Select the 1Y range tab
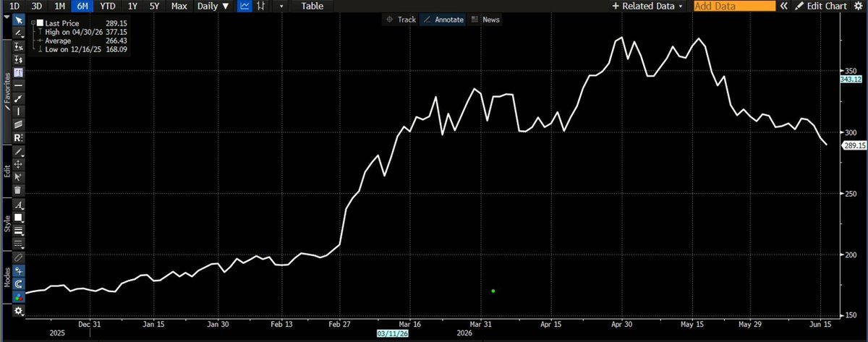868x342 pixels. (x=132, y=6)
